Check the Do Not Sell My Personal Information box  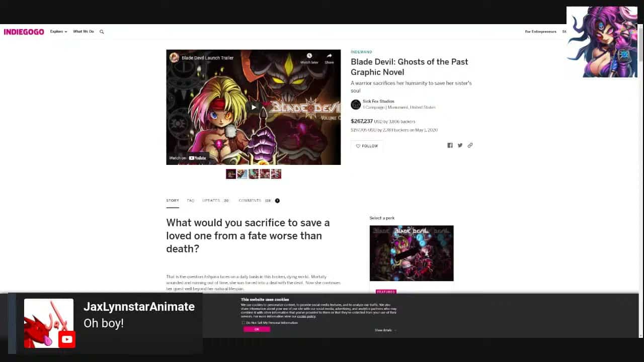click(x=244, y=323)
